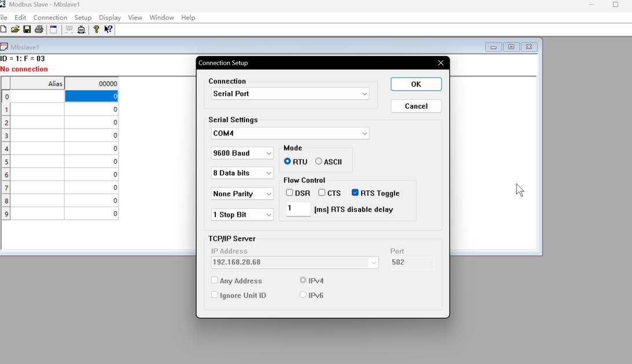632x364 pixels.
Task: Open the Connection menu
Action: pyautogui.click(x=50, y=17)
